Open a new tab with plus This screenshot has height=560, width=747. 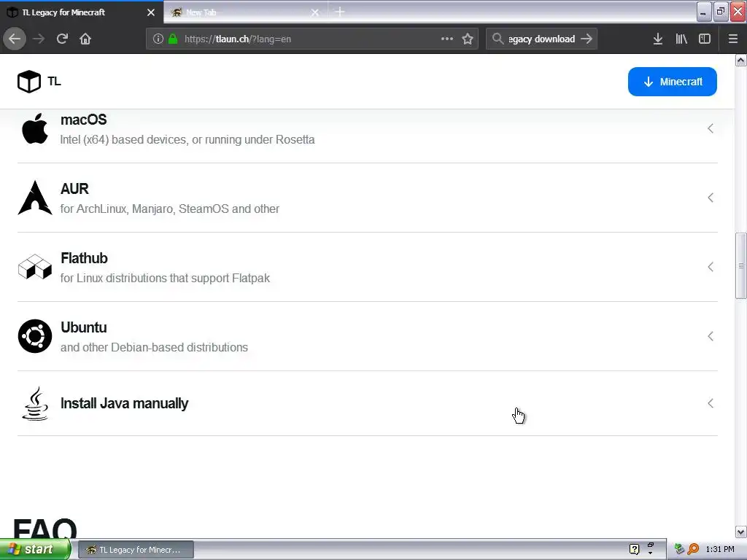click(x=340, y=12)
